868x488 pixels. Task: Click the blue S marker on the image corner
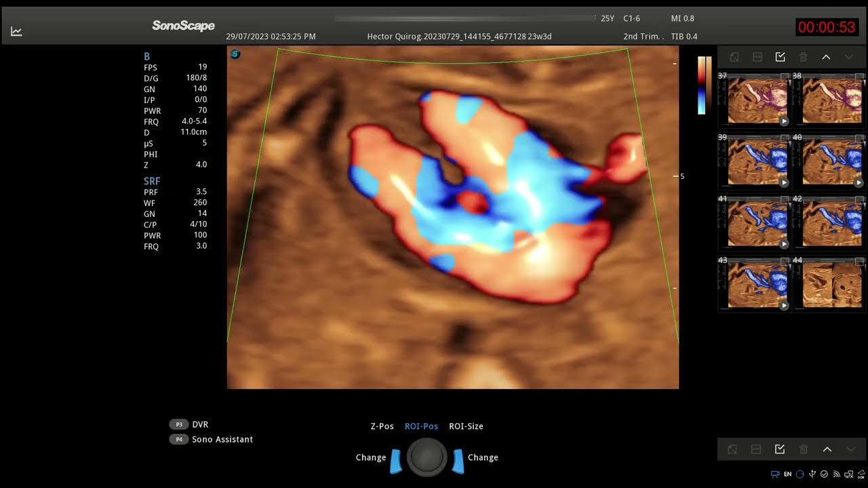tap(235, 54)
